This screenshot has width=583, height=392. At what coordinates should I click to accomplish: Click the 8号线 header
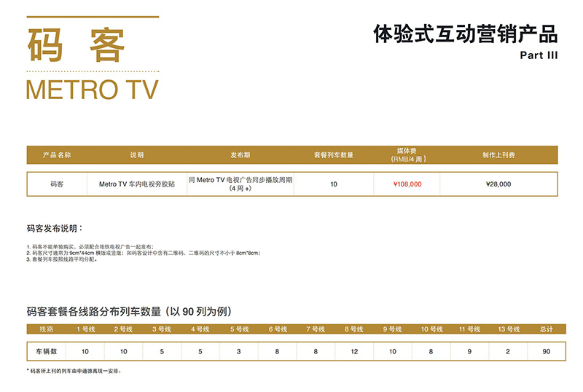click(x=354, y=329)
